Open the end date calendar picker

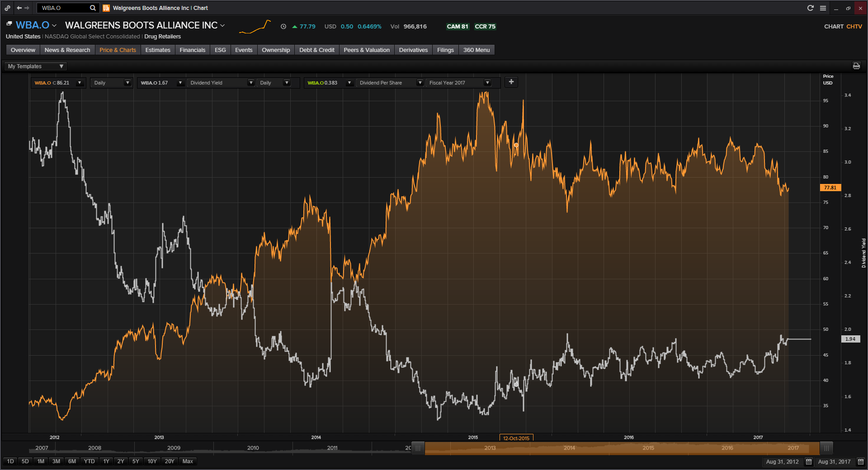[861, 461]
